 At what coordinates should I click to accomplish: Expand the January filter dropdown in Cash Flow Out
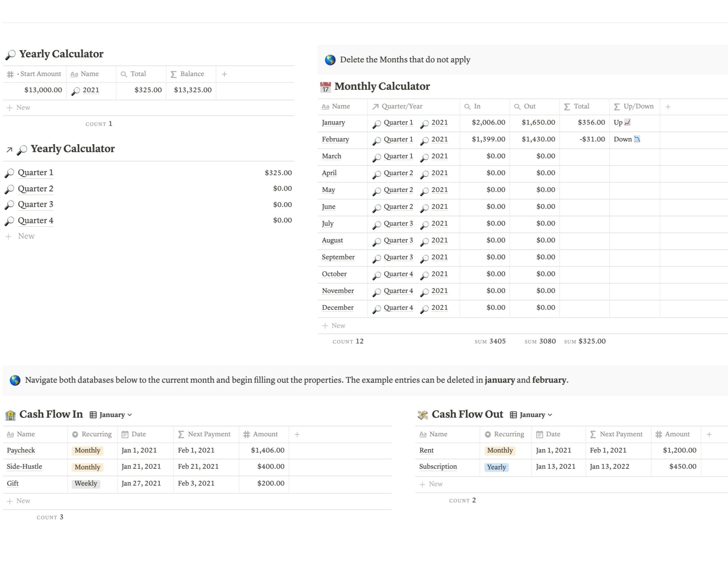[x=549, y=415]
